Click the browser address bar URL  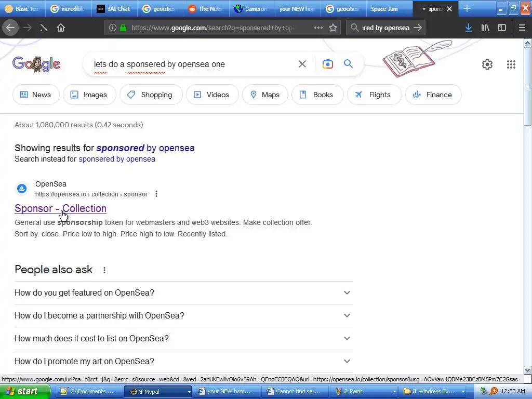pyautogui.click(x=212, y=28)
